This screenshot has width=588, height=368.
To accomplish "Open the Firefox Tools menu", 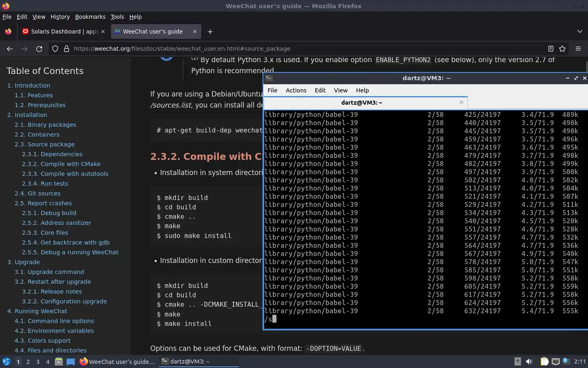I will click(x=117, y=17).
